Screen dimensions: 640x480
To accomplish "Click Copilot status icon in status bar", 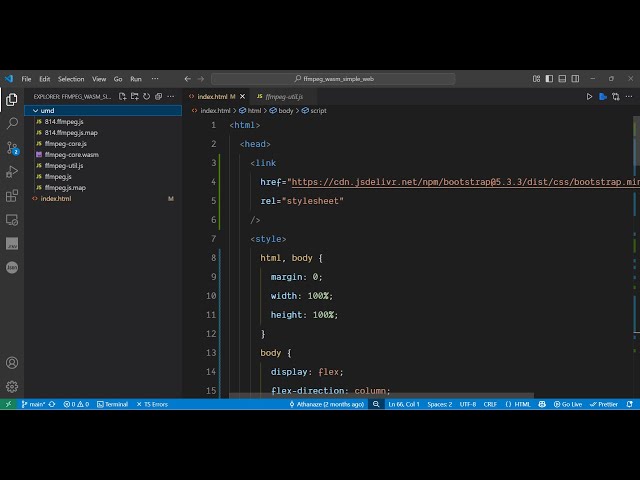I will point(542,404).
